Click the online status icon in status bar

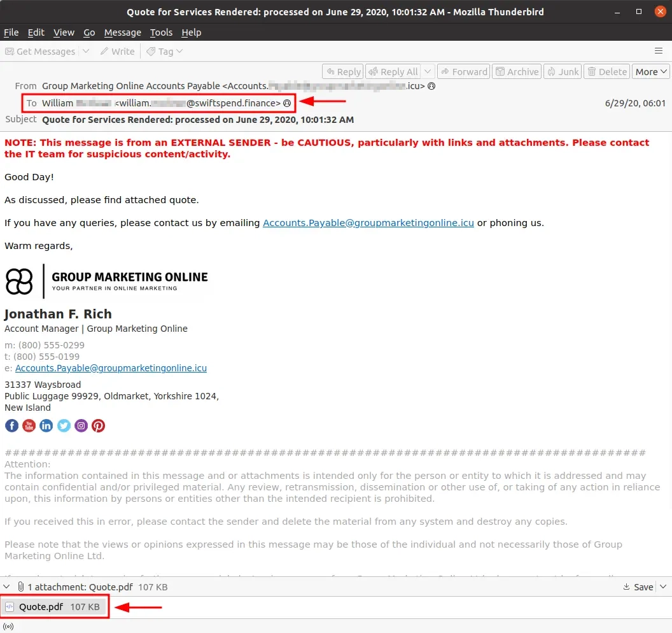pyautogui.click(x=8, y=626)
